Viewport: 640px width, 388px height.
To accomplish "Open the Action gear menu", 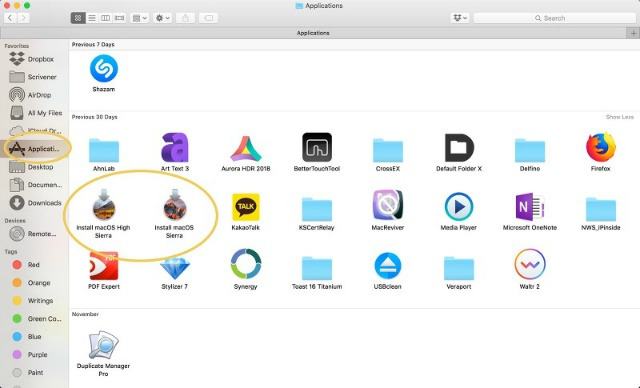I will point(162,18).
